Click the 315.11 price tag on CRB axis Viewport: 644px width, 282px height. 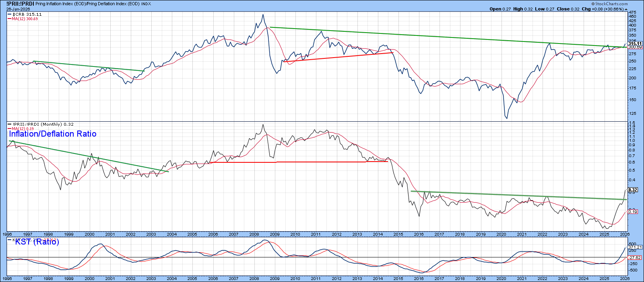636,44
